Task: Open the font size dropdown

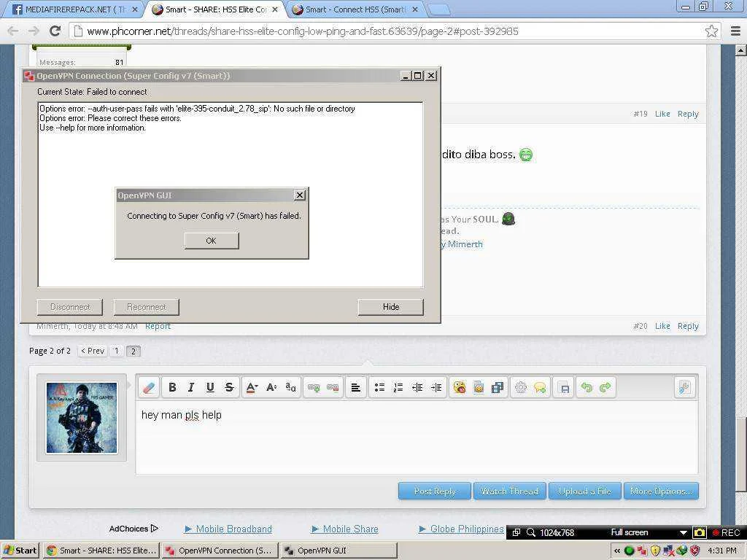Action: click(271, 388)
